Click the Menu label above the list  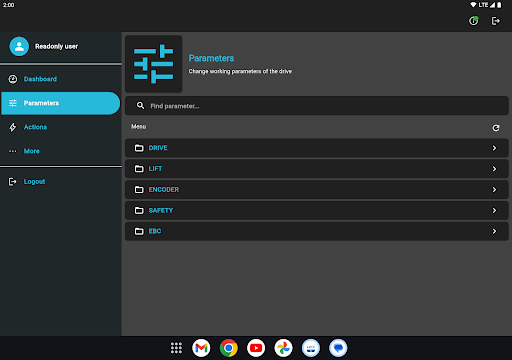coord(139,127)
